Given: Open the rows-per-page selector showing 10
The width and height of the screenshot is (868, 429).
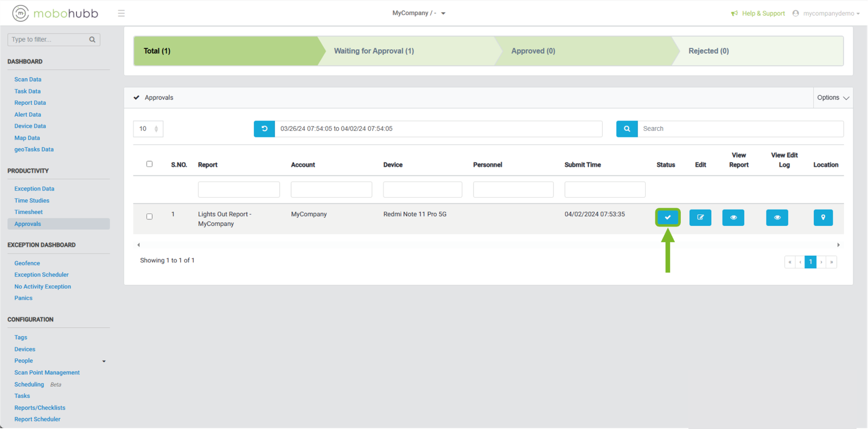Looking at the screenshot, I should (x=148, y=129).
